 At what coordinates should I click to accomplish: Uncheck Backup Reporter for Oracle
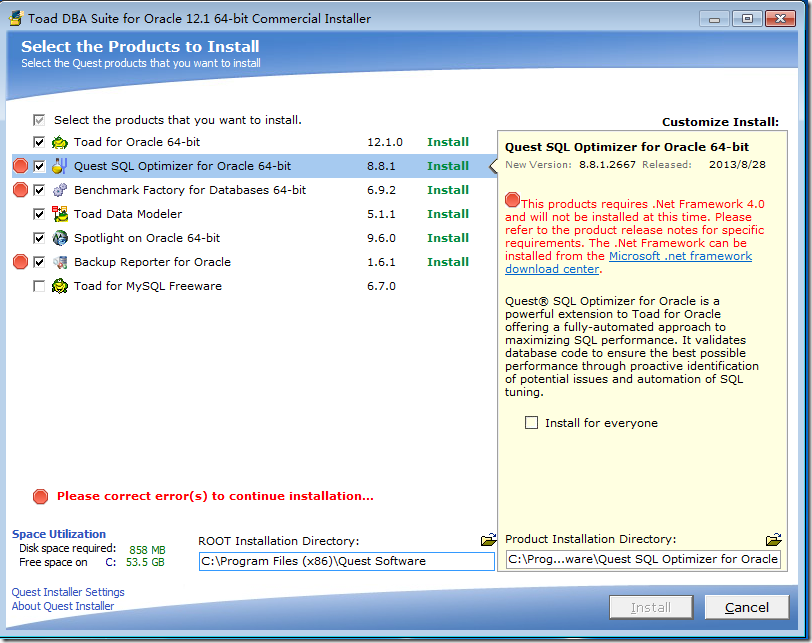(39, 262)
